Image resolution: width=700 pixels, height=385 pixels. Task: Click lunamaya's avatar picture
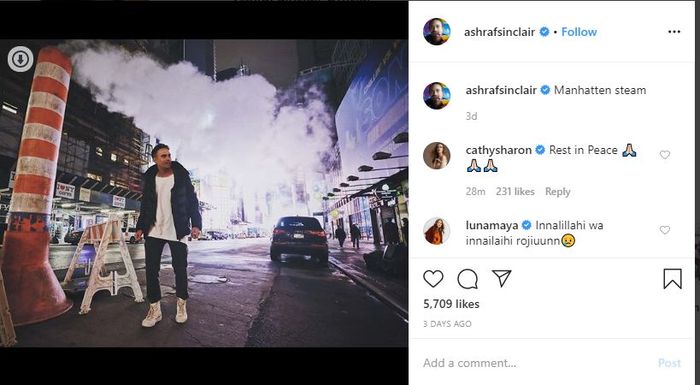[x=437, y=231]
